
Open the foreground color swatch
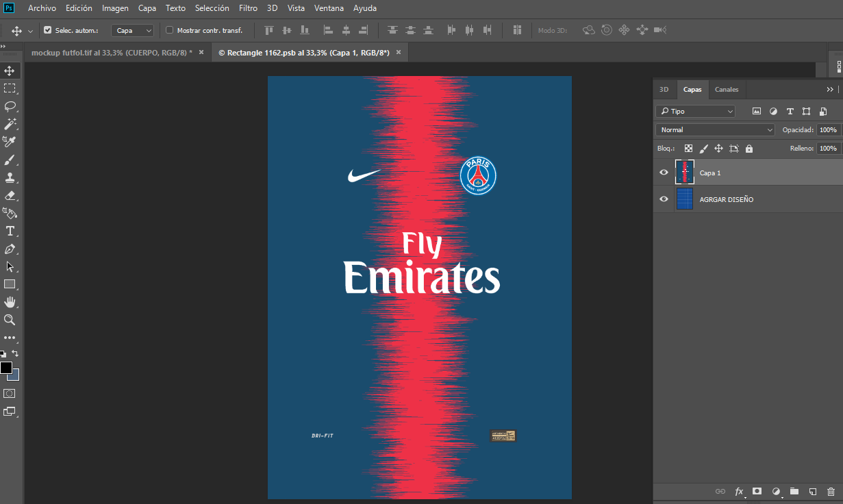pos(5,366)
